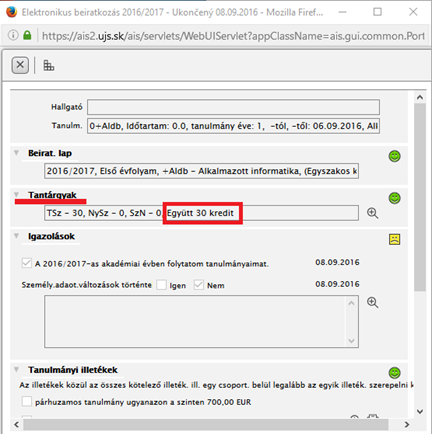This screenshot has width=432, height=434.
Task: Collapse the Tantárgyak section
Action: tap(16, 194)
